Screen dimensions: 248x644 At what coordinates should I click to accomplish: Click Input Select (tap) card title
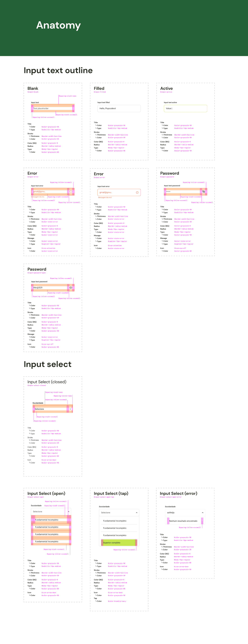click(111, 494)
